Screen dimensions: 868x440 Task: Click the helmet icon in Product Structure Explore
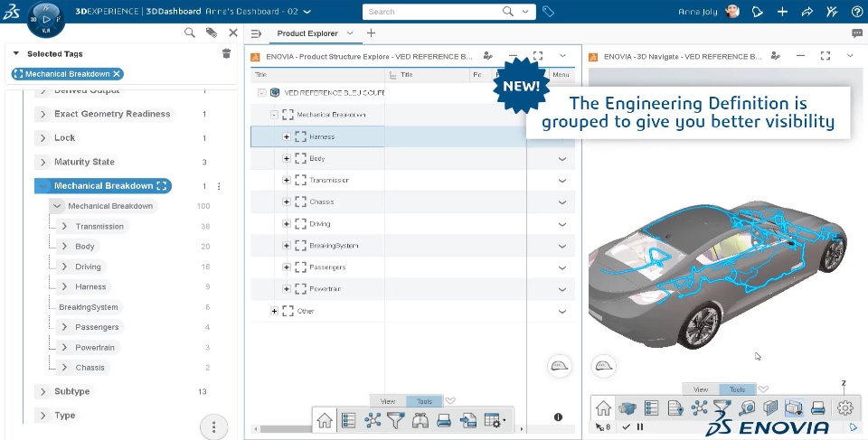(559, 366)
